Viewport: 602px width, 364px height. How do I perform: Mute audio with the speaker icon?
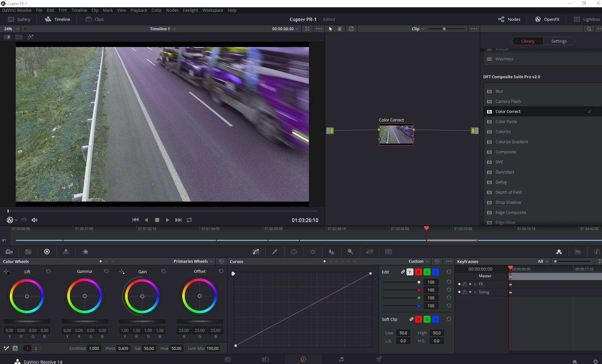pos(35,220)
